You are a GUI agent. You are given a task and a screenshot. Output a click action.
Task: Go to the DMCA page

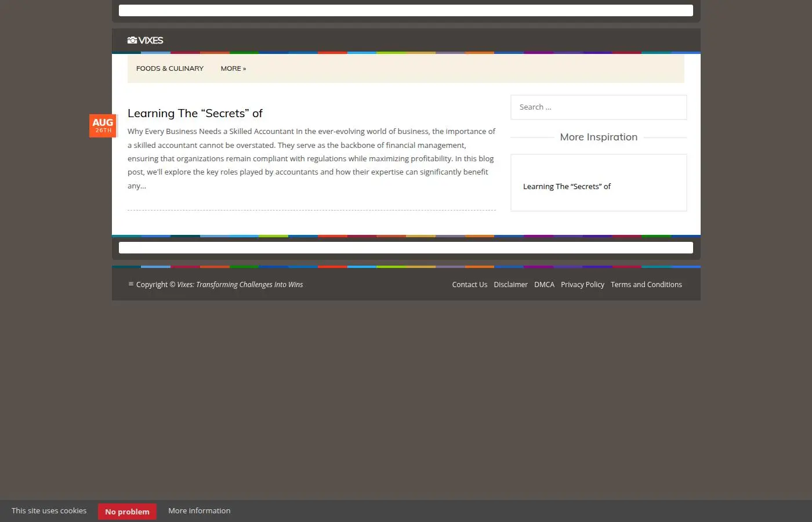544,284
